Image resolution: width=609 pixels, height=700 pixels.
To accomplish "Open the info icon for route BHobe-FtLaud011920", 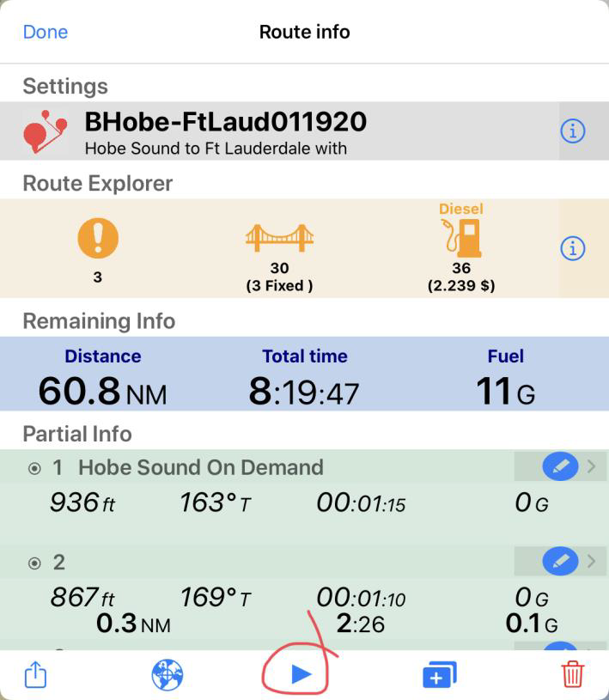I will click(572, 131).
